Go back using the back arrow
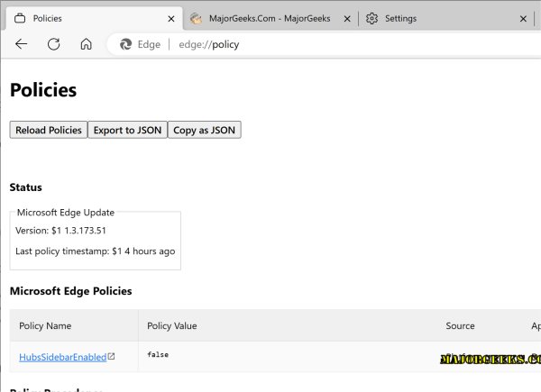The image size is (541, 392). pos(21,44)
